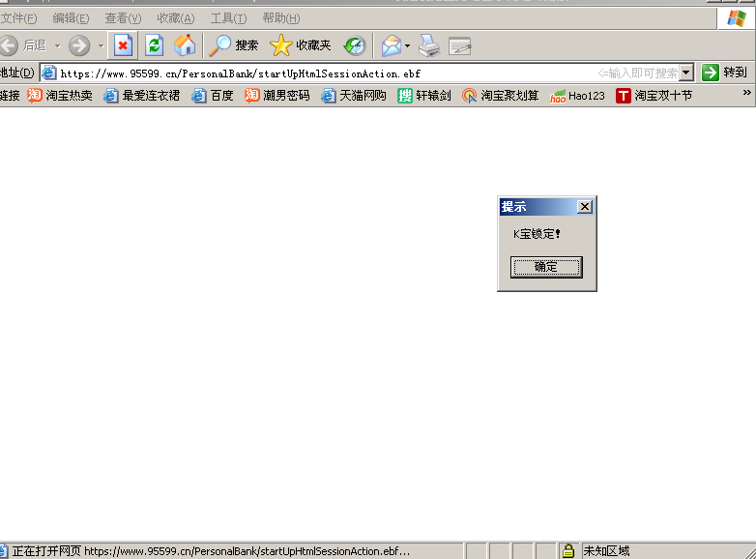Go to the Home page icon
756x559 pixels.
coord(185,45)
